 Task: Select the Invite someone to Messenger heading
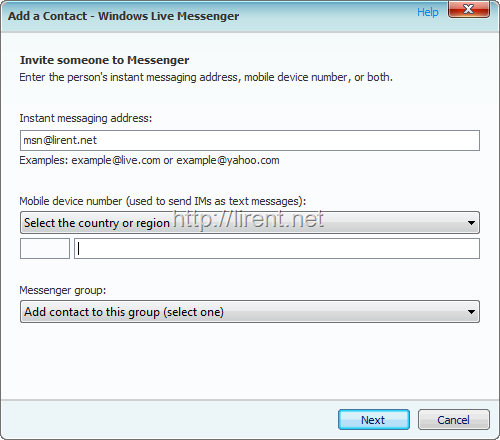(104, 60)
